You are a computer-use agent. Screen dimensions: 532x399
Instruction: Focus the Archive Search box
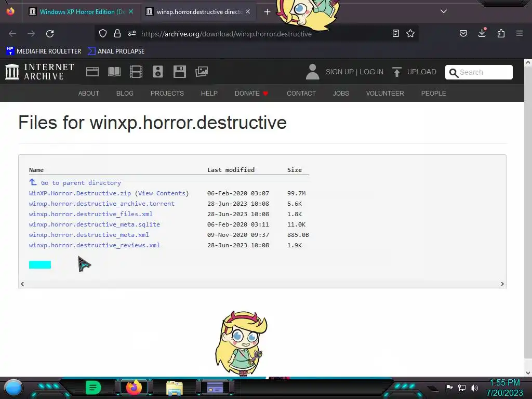478,72
